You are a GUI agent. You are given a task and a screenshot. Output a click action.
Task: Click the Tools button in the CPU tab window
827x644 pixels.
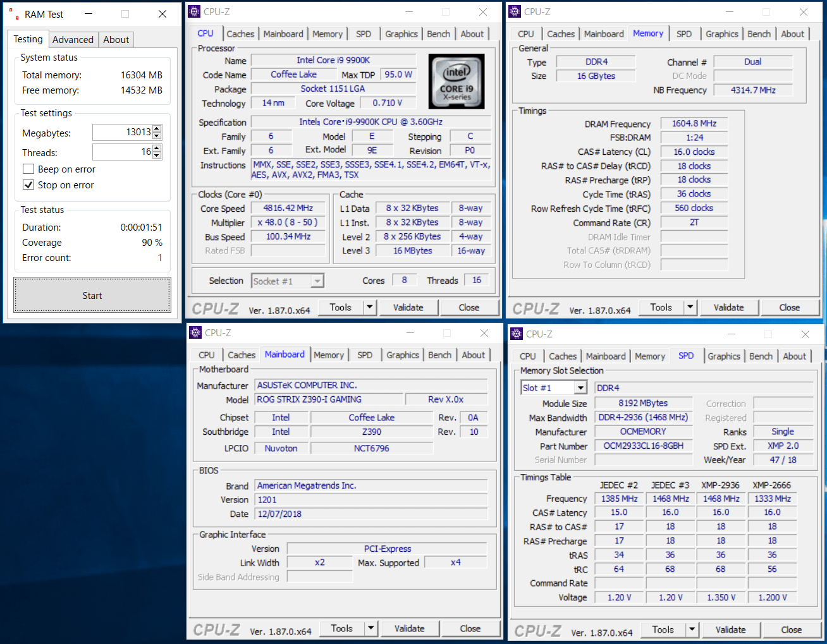point(340,308)
